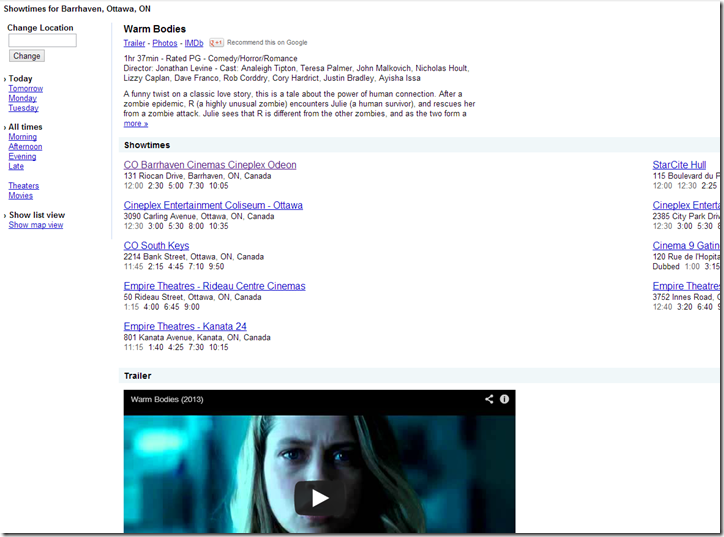Viewport: 724px width, 537px height.
Task: Click the Warm Bodies (2013) video title
Action: pos(167,399)
